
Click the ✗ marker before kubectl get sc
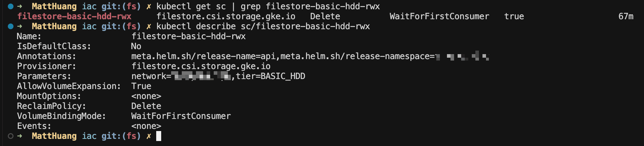149,6
